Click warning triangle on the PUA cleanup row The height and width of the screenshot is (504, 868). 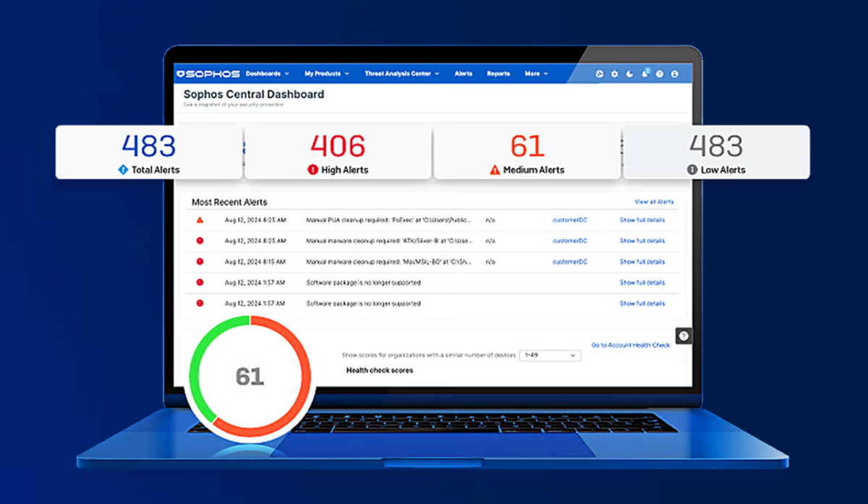200,220
